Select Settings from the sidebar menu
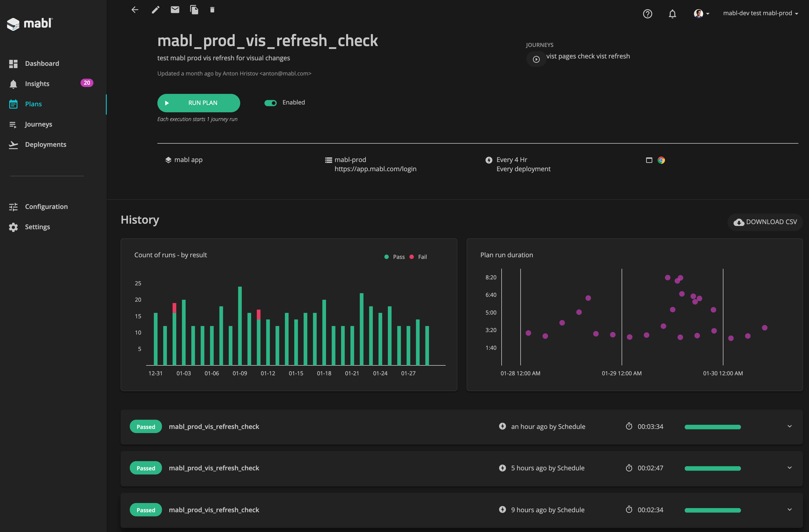 click(x=37, y=226)
